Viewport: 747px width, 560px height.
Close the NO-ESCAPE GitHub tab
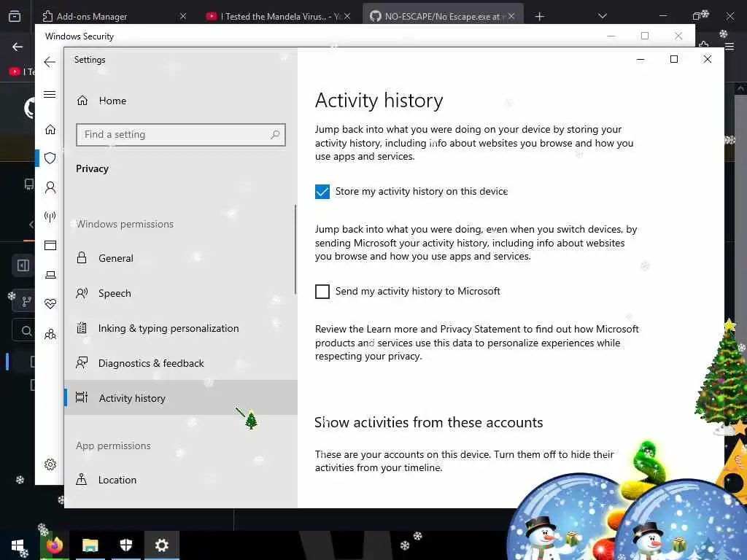point(511,16)
